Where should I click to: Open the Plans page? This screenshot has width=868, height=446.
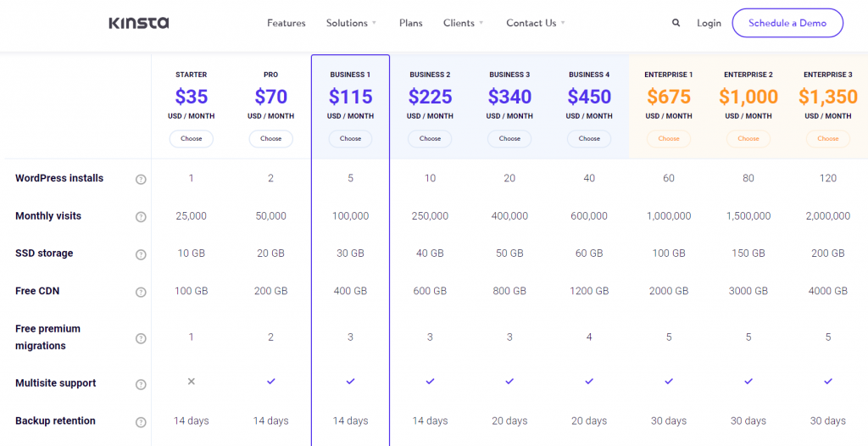[x=411, y=23]
